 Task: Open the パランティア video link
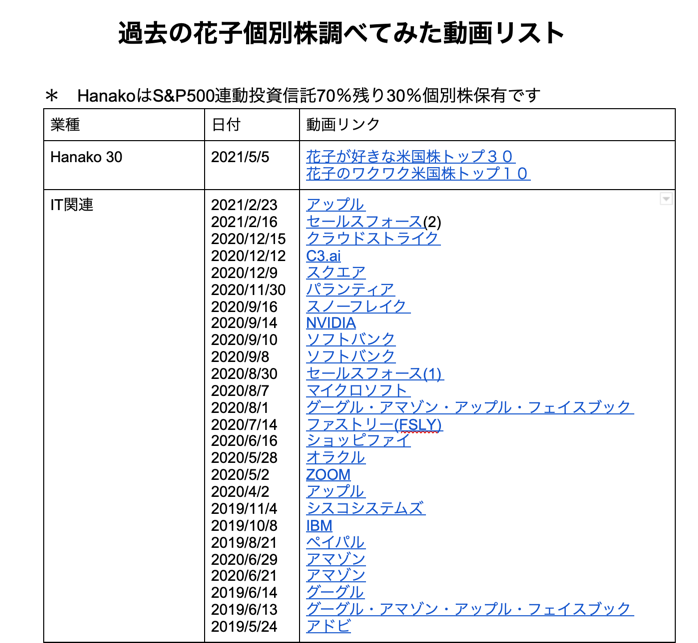point(350,289)
